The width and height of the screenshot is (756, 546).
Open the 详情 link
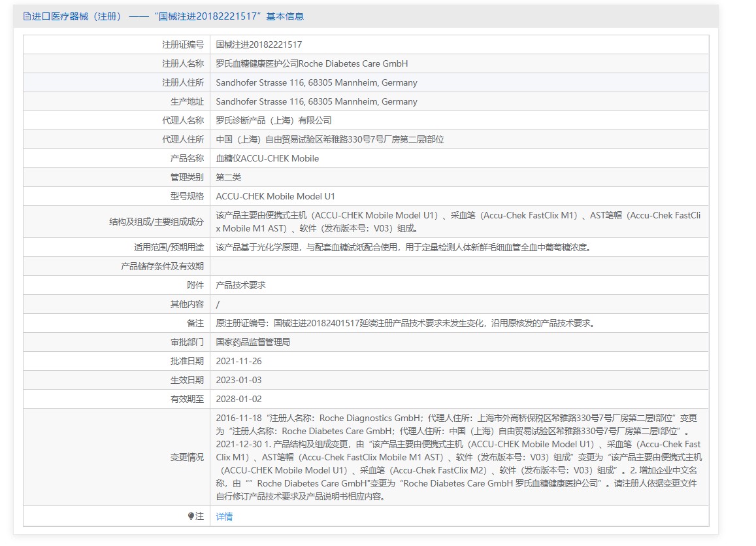pyautogui.click(x=224, y=517)
